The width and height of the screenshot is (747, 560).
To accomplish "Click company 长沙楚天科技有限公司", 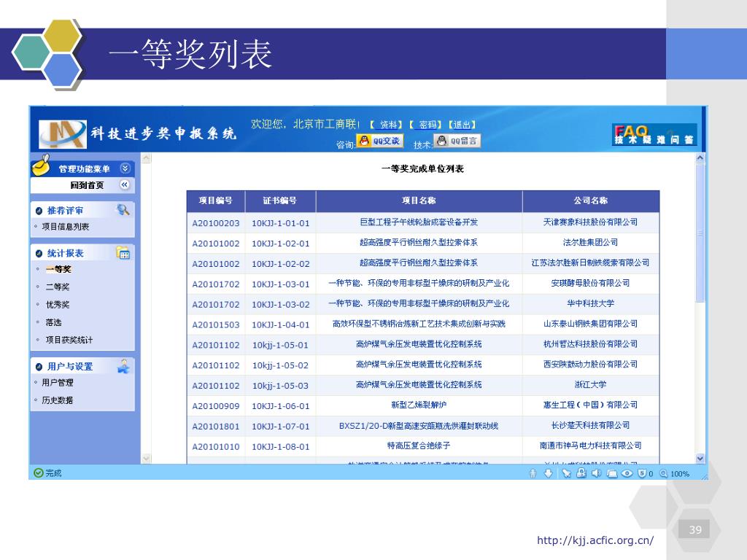I will [590, 425].
